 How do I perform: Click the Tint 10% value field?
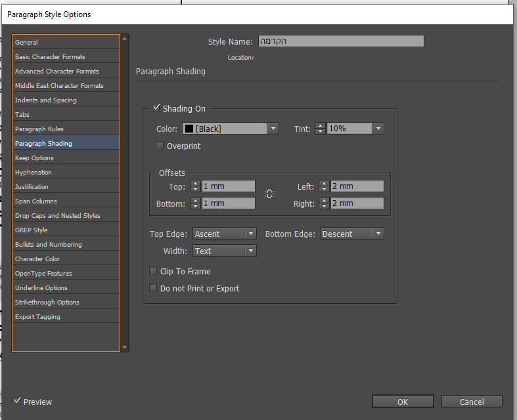coord(349,129)
